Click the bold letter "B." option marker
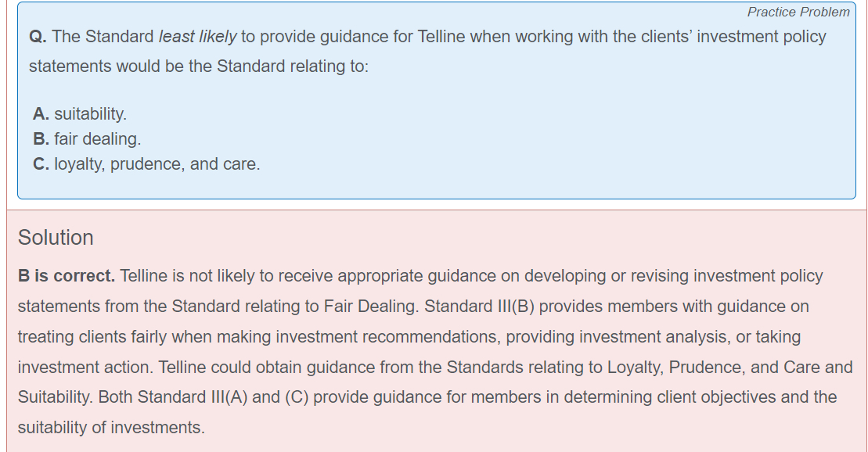Image resolution: width=868 pixels, height=452 pixels. pyautogui.click(x=41, y=139)
